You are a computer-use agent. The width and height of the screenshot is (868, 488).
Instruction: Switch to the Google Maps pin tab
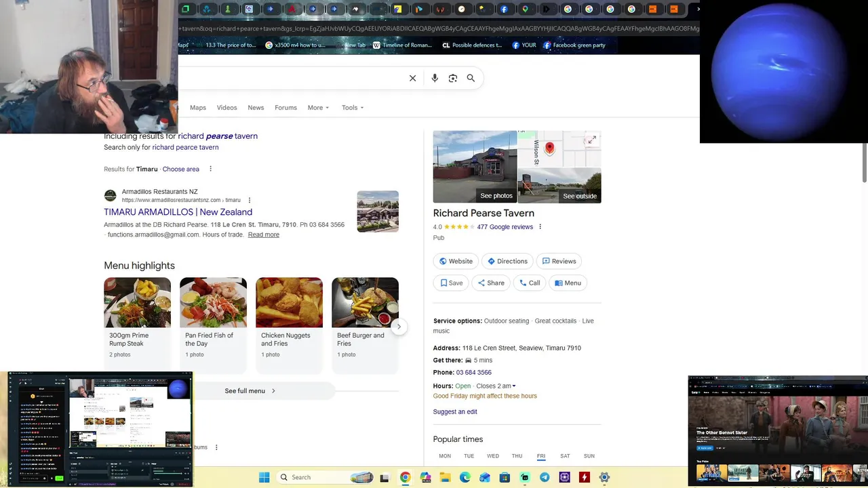coord(525,9)
